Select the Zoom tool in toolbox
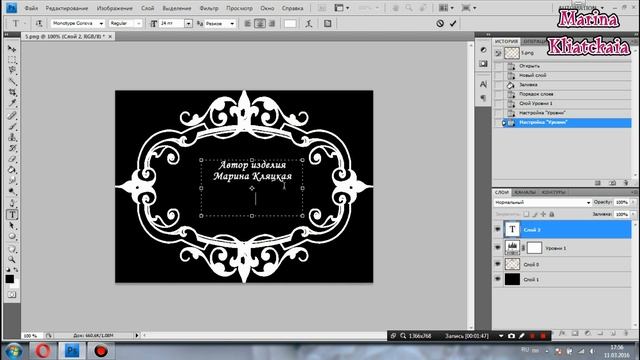 coord(12,260)
